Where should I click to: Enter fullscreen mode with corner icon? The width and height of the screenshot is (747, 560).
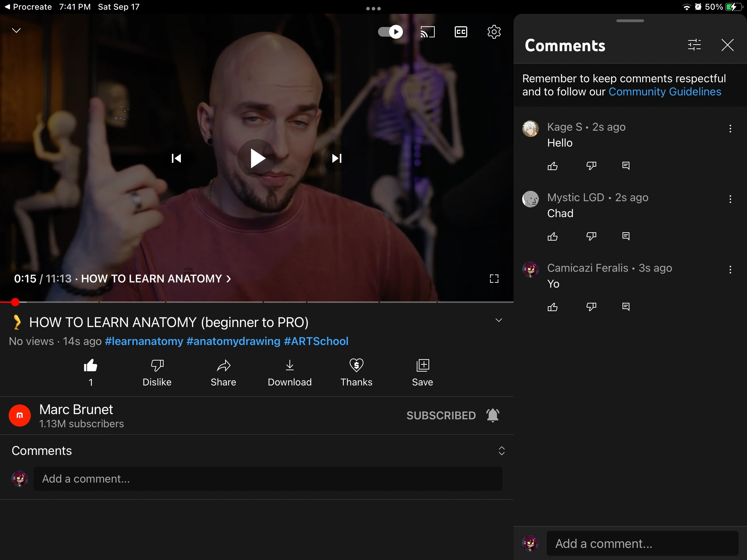[x=494, y=279]
